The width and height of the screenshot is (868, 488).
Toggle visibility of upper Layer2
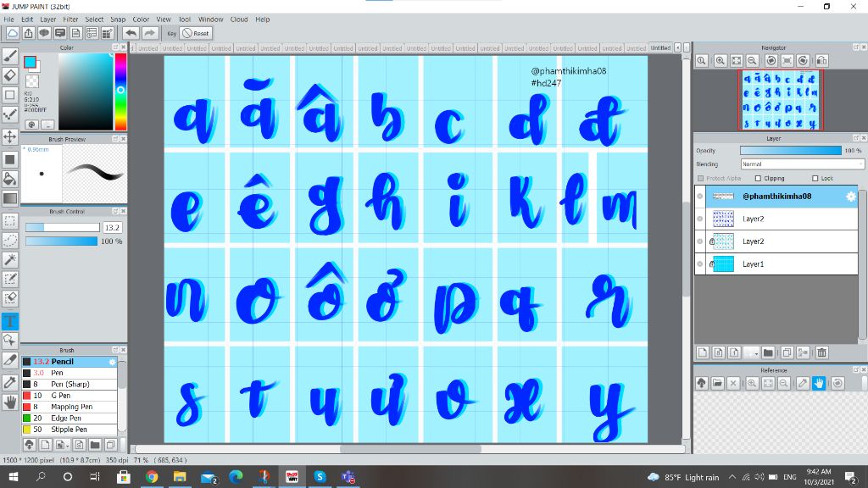[700, 219]
